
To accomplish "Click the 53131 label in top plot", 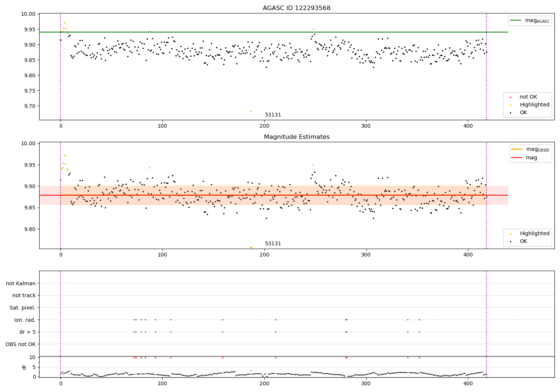I will coord(273,115).
